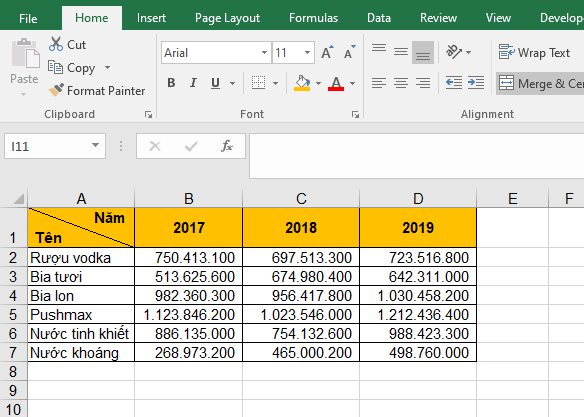This screenshot has width=584, height=417.
Task: Switch to the View tab
Action: coord(498,18)
